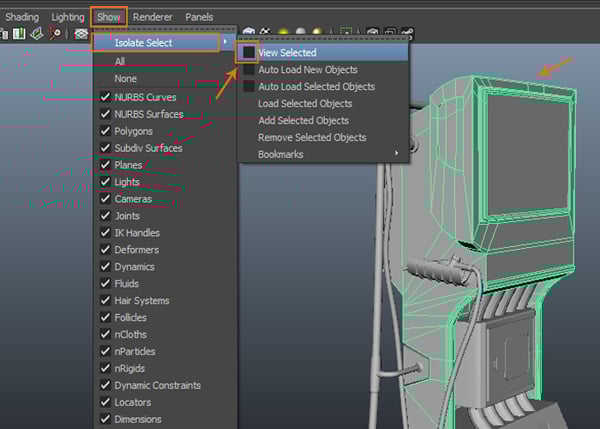The image size is (600, 429).
Task: Uncheck the Polygons visibility checkbox
Action: pos(105,131)
